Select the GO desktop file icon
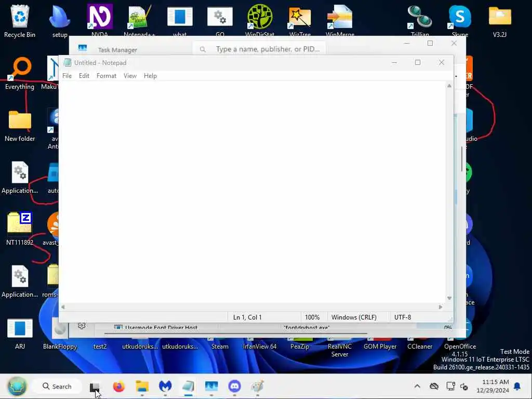This screenshot has height=399, width=532. pos(220,20)
